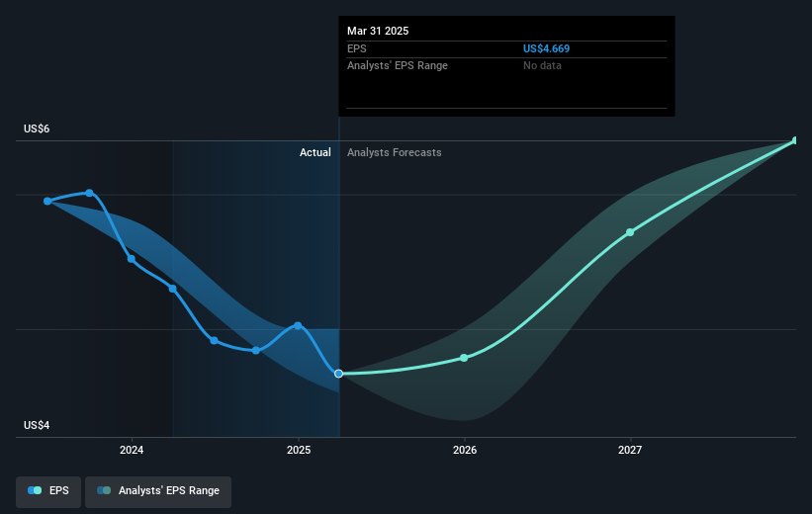Select the highest actual EPS point in late 2023

point(90,193)
